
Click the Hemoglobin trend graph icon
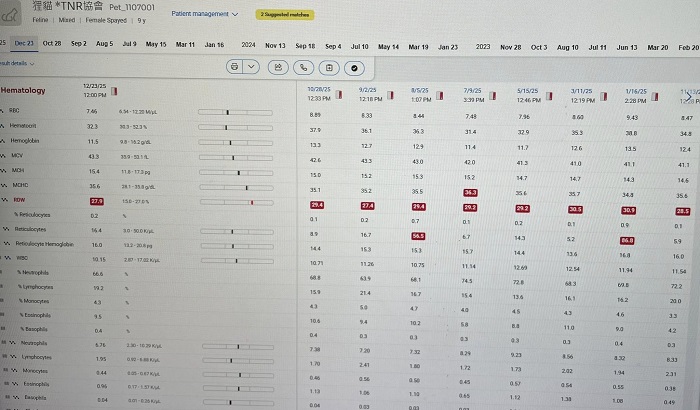point(4,141)
